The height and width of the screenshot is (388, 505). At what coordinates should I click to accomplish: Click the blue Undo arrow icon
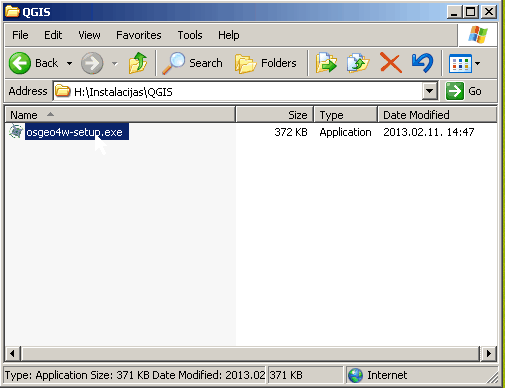[x=422, y=63]
